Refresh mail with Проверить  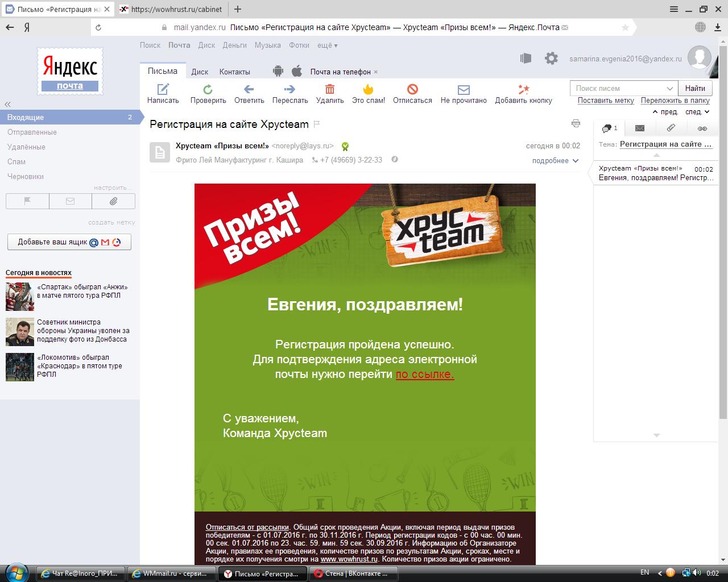coord(208,89)
